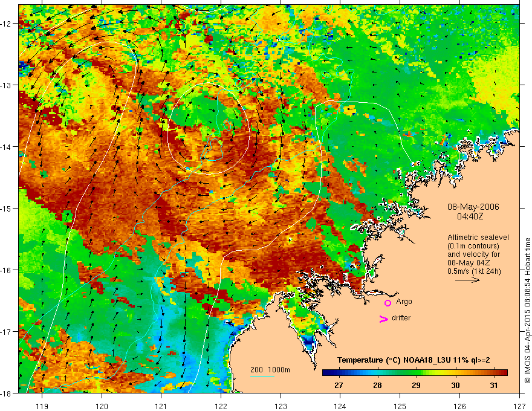Click the temperature color bar

pyautogui.click(x=415, y=372)
